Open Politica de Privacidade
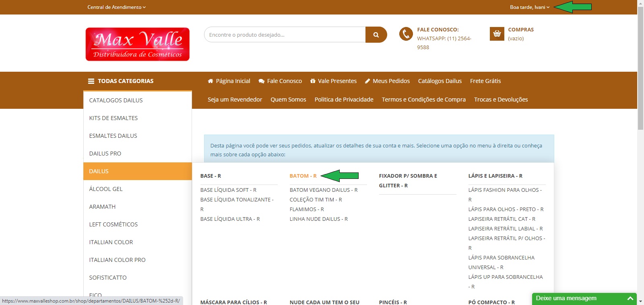Screen dimensions: 644x305 point(344,100)
